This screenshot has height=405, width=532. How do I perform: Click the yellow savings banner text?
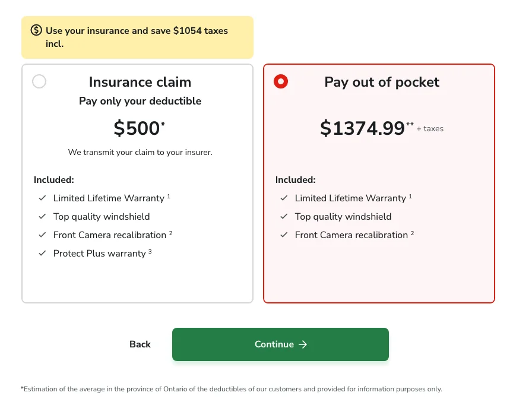coord(137,37)
